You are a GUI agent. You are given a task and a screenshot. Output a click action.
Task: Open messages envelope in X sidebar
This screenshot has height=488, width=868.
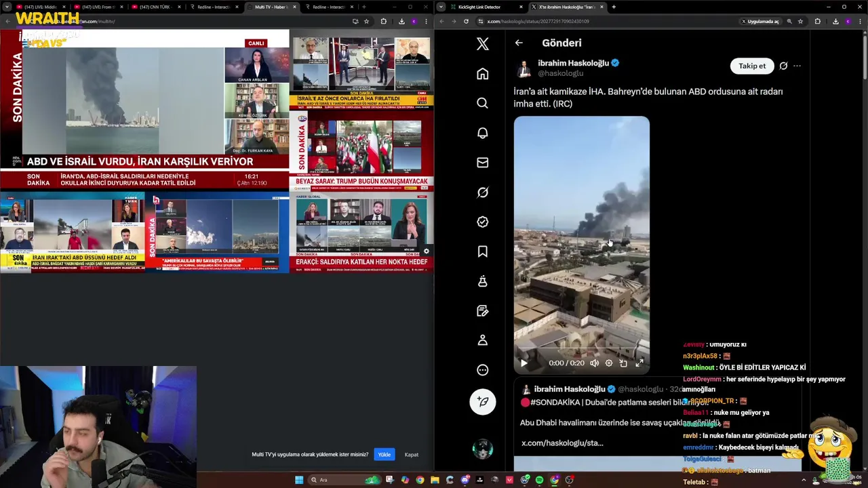[482, 163]
